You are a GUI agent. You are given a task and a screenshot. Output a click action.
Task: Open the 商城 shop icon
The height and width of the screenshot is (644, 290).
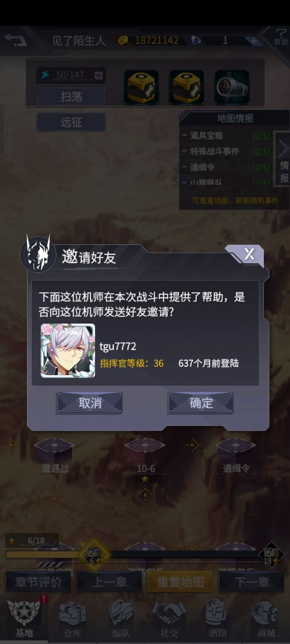pyautogui.click(x=266, y=619)
